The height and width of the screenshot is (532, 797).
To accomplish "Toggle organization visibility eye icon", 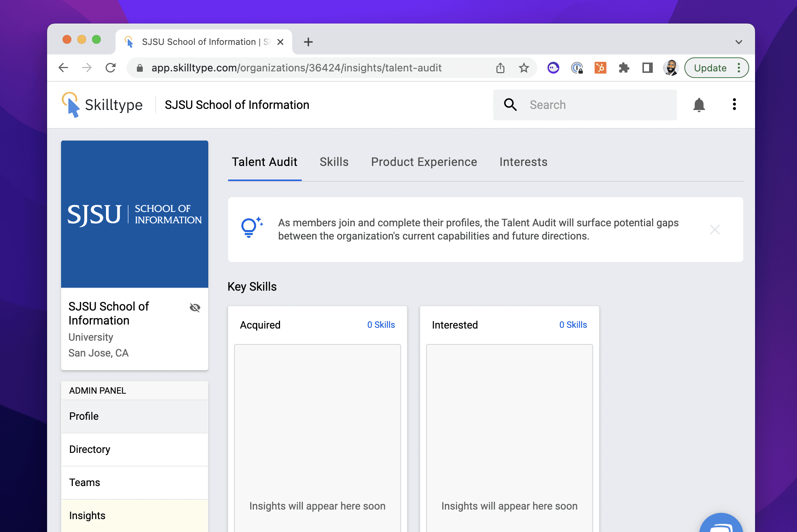I will pyautogui.click(x=195, y=308).
